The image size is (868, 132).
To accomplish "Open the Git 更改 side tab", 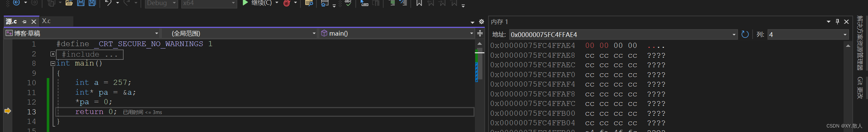I will pyautogui.click(x=860, y=88).
